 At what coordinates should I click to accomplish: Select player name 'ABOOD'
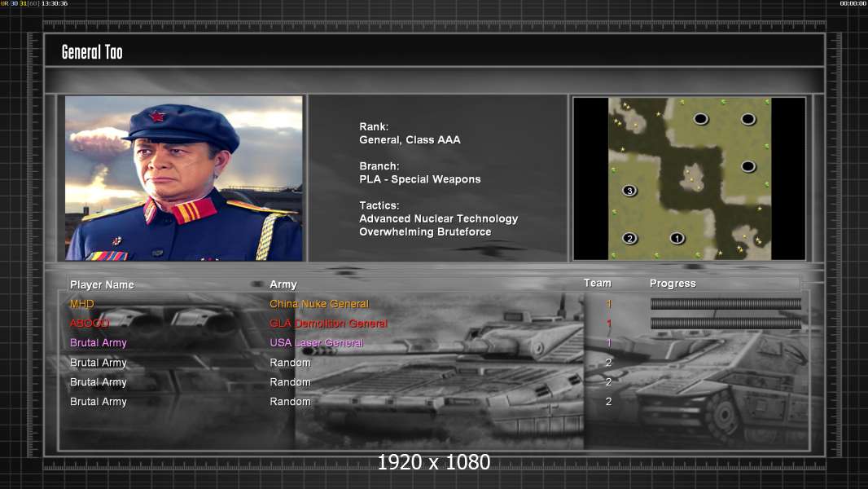(90, 323)
